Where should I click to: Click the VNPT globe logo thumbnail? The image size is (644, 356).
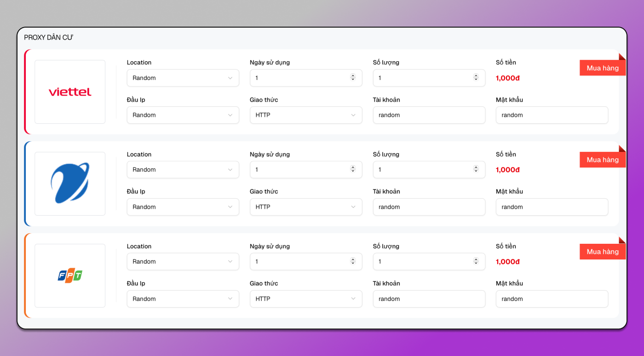coord(70,184)
